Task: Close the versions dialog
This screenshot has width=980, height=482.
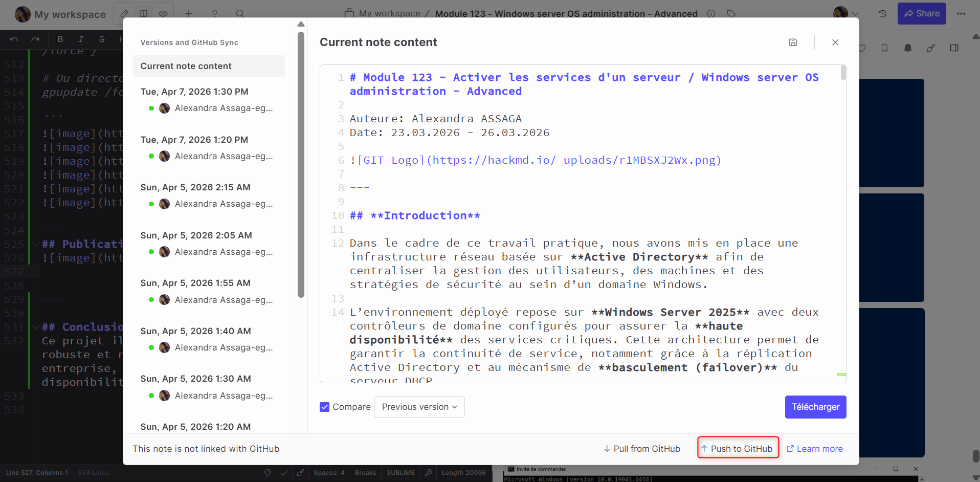Action: pyautogui.click(x=835, y=42)
